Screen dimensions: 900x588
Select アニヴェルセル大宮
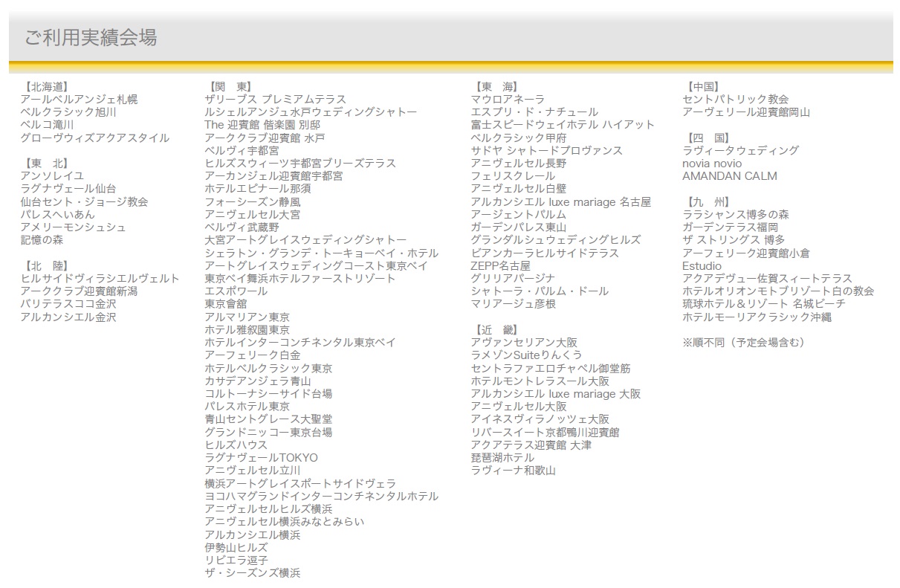pyautogui.click(x=253, y=214)
